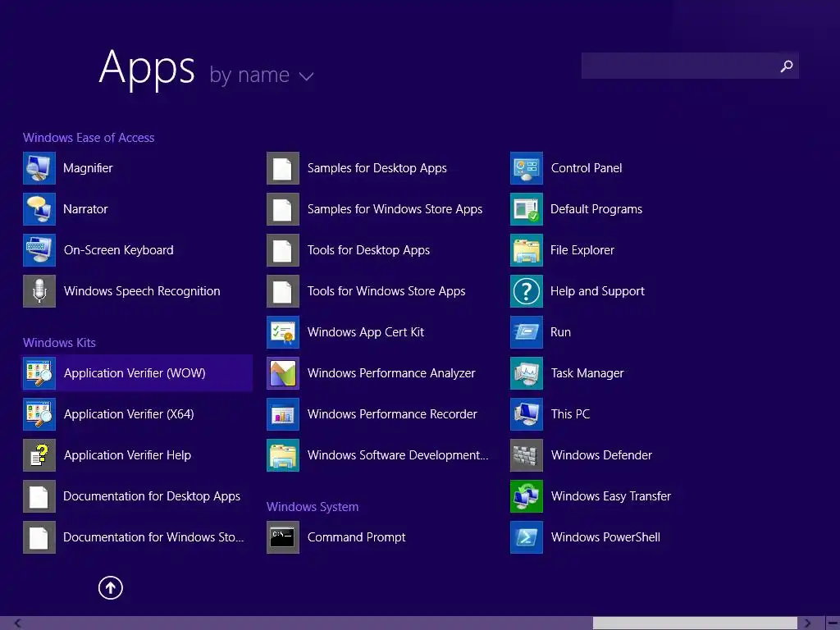The image size is (840, 630).
Task: Open Windows Software Development Kit folder icon
Action: pyautogui.click(x=283, y=455)
